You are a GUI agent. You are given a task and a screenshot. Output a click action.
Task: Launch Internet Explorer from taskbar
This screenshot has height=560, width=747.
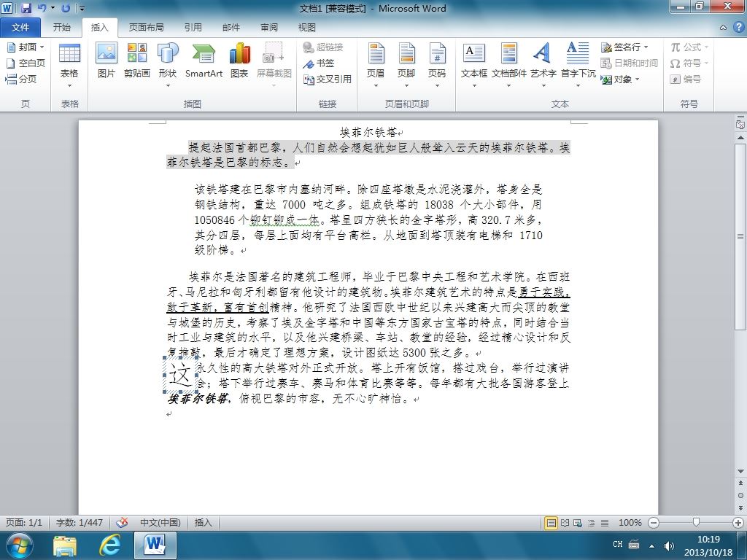coord(109,545)
